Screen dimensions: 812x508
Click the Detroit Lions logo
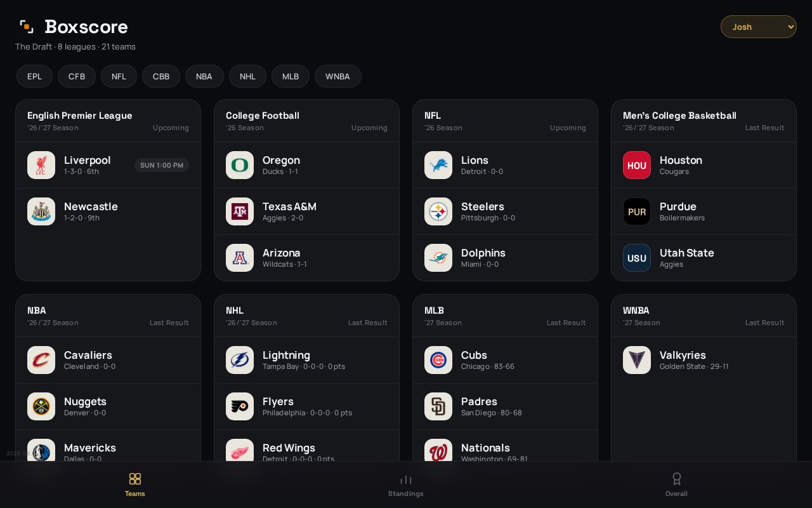438,165
